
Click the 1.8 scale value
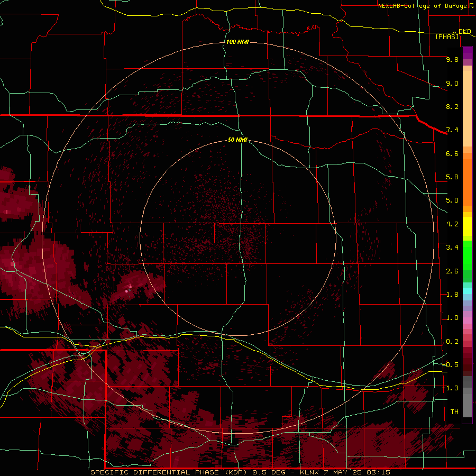click(x=452, y=295)
